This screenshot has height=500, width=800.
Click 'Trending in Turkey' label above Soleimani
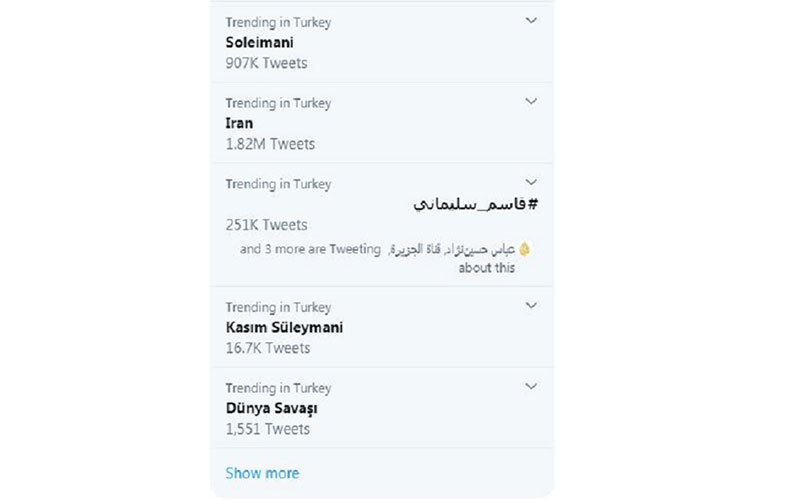(279, 22)
